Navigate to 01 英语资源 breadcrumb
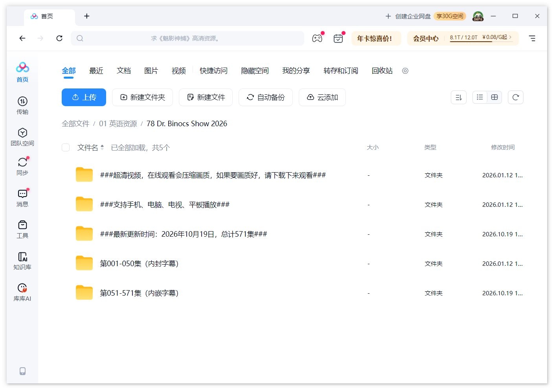The image size is (555, 392). (x=118, y=123)
